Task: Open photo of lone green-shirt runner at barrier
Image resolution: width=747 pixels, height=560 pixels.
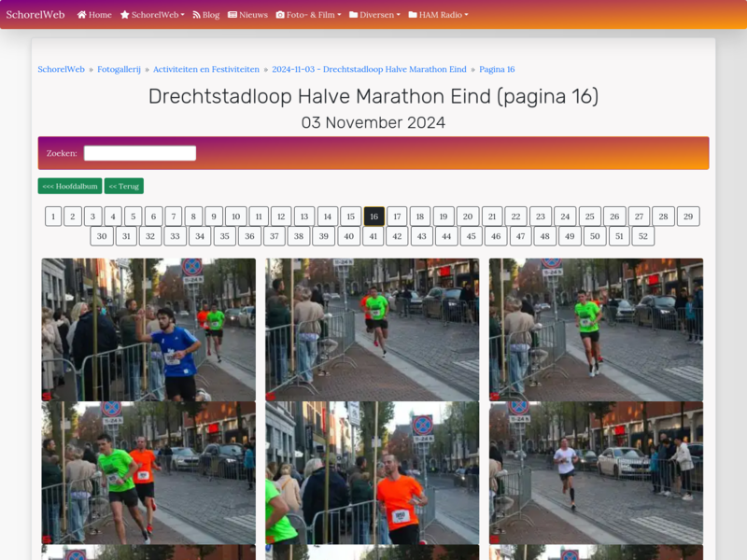Action: [596, 329]
